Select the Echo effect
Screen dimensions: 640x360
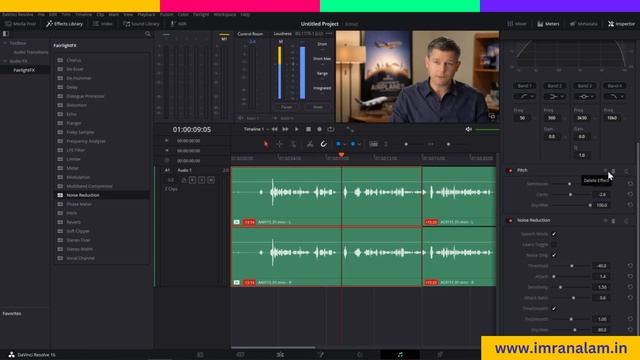point(71,114)
